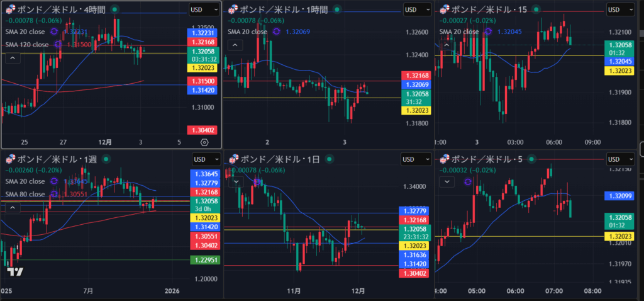Click GBP/USD flag icon on 5-minute chart
Image resolution: width=644 pixels, height=301 pixels.
tap(444, 159)
